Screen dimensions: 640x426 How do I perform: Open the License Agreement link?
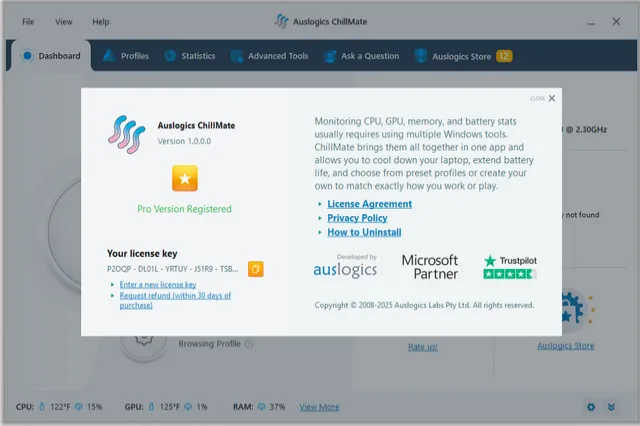click(369, 204)
